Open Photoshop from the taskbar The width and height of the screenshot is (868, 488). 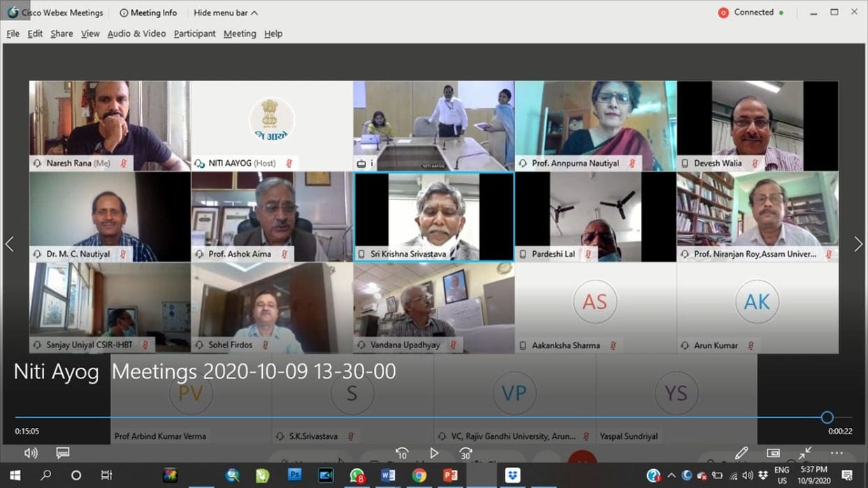point(295,475)
